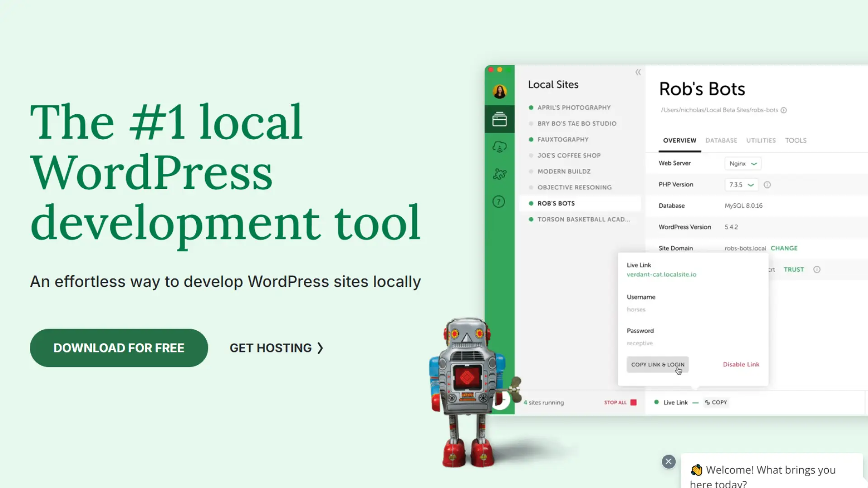
Task: Select the Local Sites drawer icon
Action: click(x=499, y=119)
